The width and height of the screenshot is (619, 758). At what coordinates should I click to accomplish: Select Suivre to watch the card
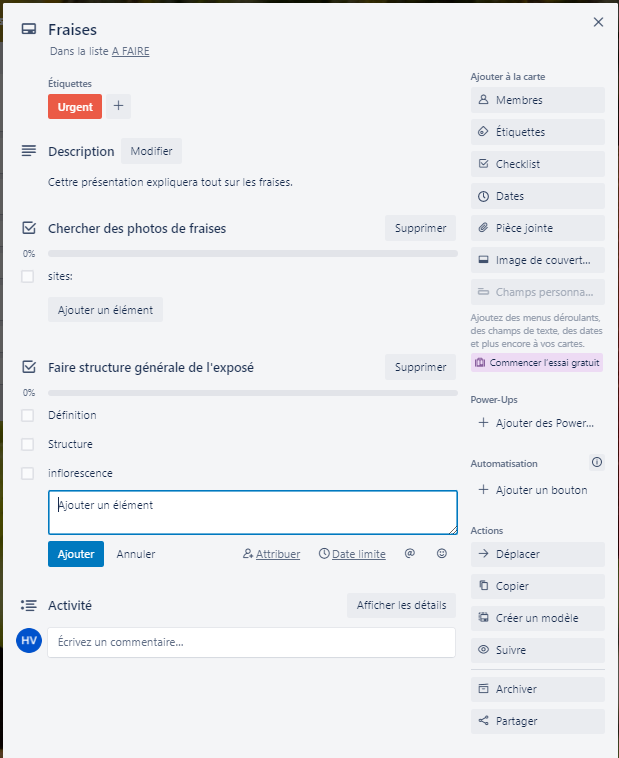point(538,650)
